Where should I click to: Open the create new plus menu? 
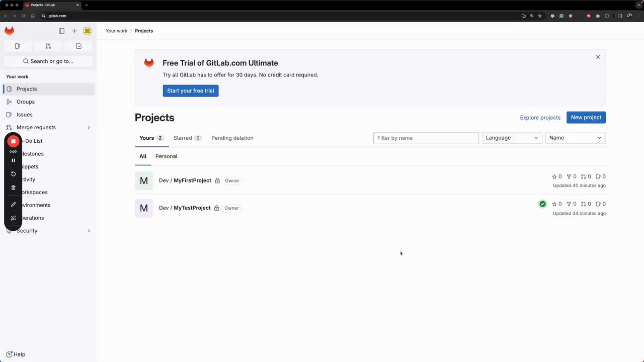(x=74, y=31)
